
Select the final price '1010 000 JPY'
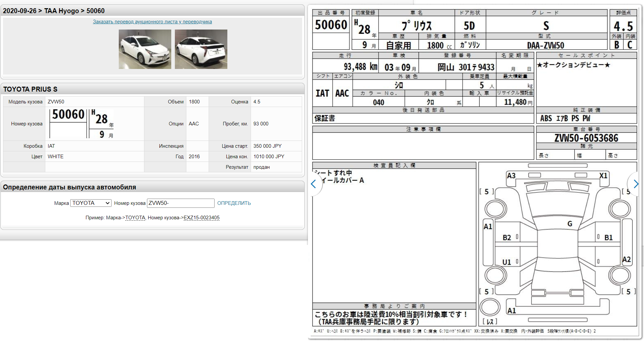(x=269, y=157)
